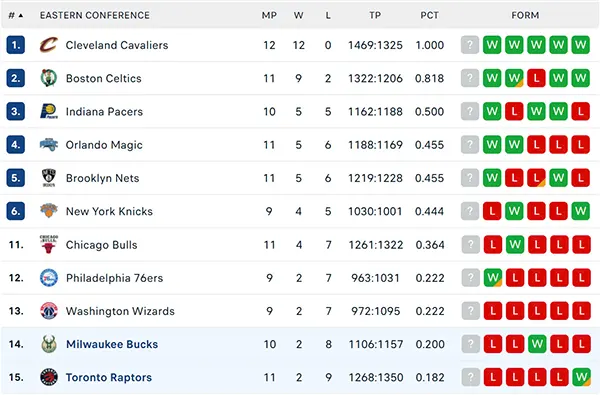Sort standings by the PCT column header

pyautogui.click(x=429, y=15)
